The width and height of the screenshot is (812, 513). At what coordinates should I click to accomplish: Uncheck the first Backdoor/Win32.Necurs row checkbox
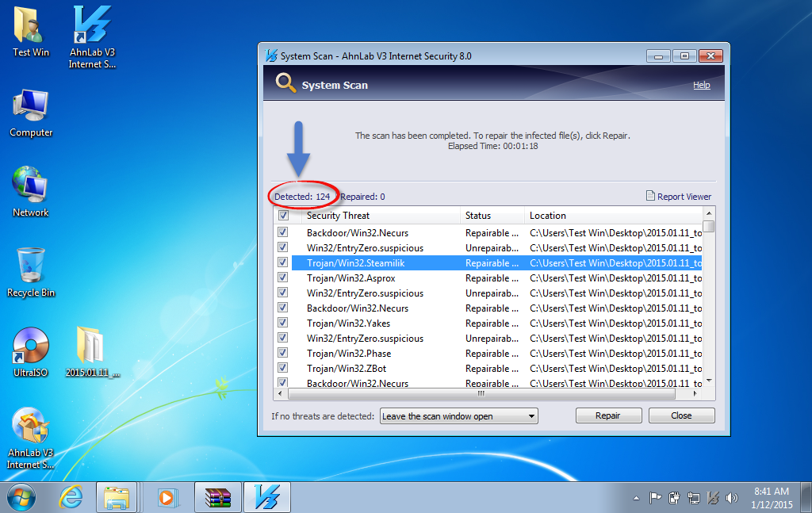pos(283,232)
